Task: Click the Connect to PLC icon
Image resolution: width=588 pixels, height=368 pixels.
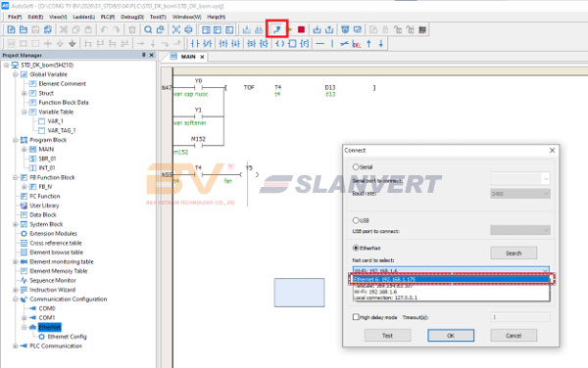Action: tap(277, 29)
